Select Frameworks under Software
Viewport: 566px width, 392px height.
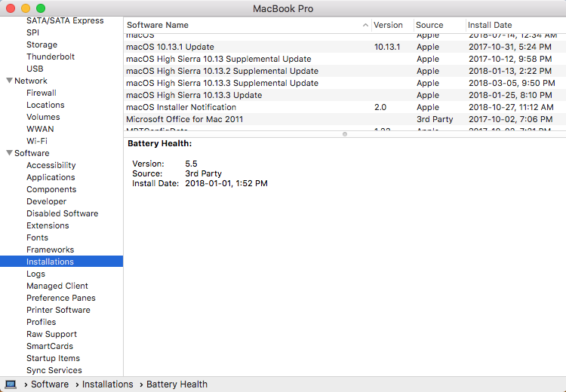click(50, 250)
